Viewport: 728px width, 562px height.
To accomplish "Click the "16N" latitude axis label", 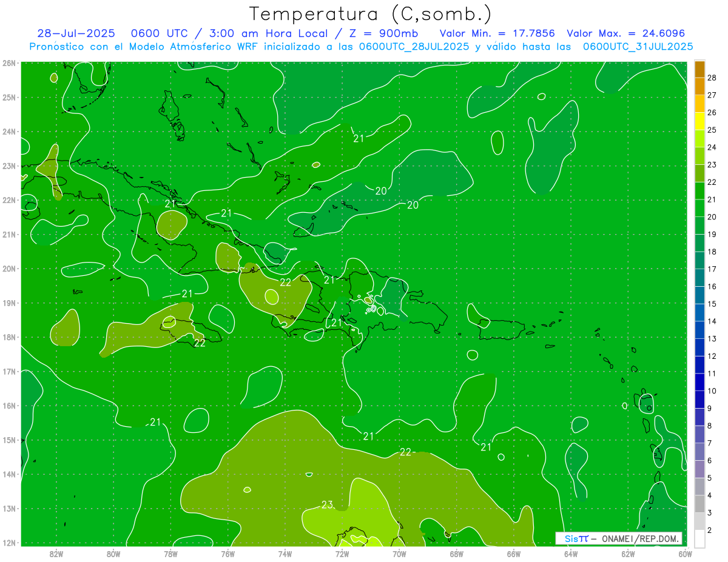I will tap(9, 406).
